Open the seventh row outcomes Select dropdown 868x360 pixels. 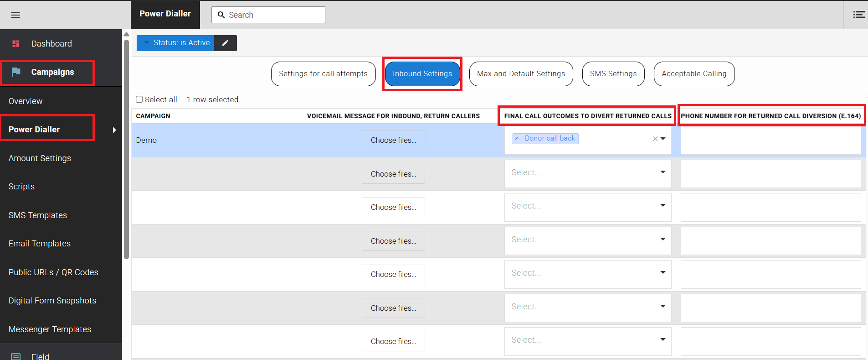click(588, 341)
